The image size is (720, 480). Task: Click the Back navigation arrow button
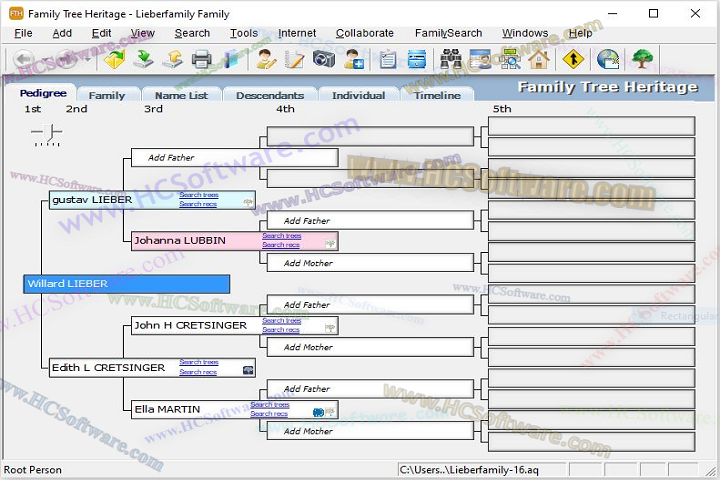pyautogui.click(x=23, y=59)
